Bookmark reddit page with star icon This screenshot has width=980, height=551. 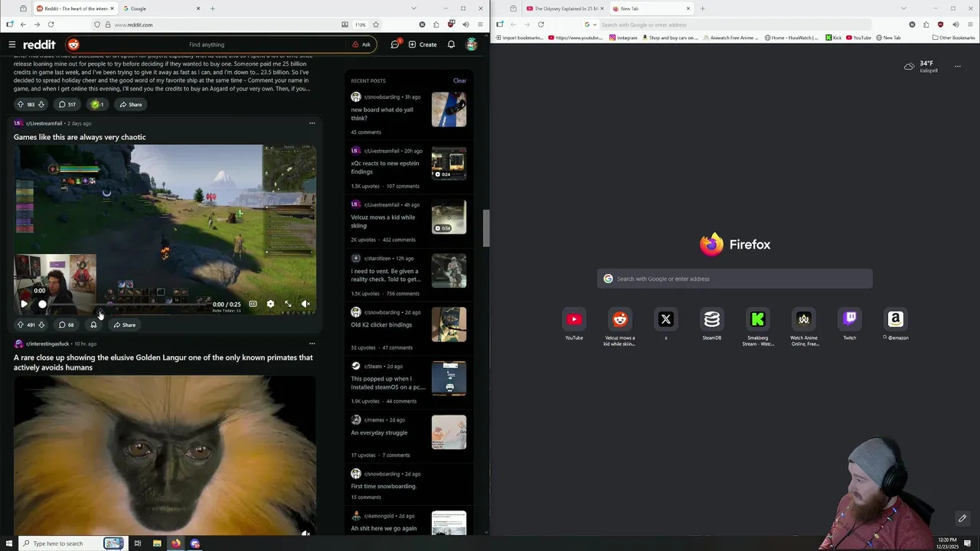[376, 24]
